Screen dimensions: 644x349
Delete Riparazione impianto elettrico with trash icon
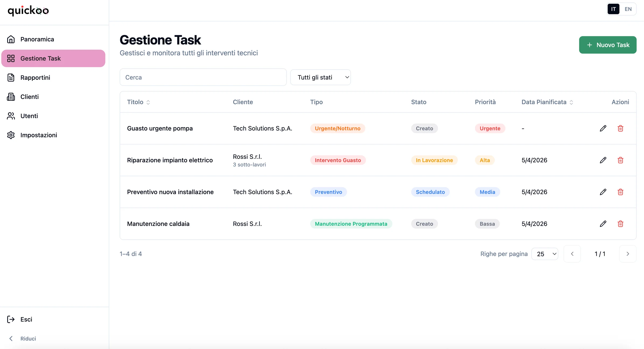[x=620, y=160]
